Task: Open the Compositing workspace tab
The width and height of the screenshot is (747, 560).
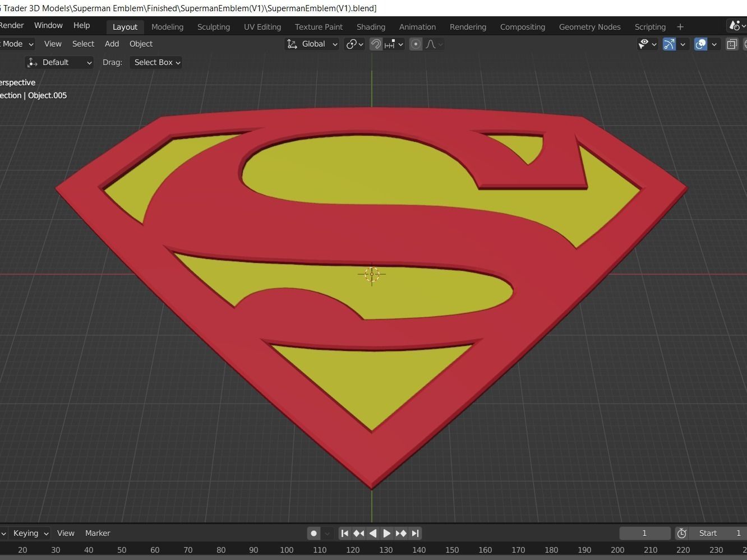Action: pyautogui.click(x=522, y=27)
